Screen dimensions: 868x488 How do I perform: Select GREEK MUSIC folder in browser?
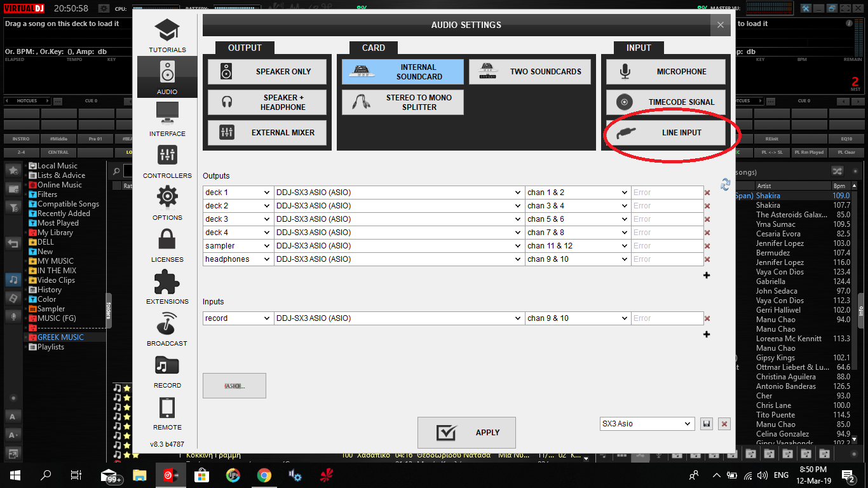(60, 337)
